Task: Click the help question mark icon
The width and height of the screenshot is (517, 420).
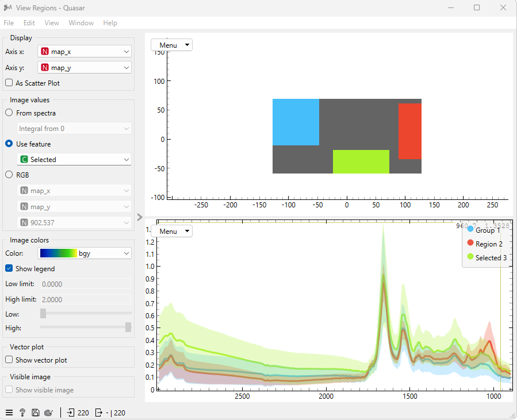Action: coord(22,413)
